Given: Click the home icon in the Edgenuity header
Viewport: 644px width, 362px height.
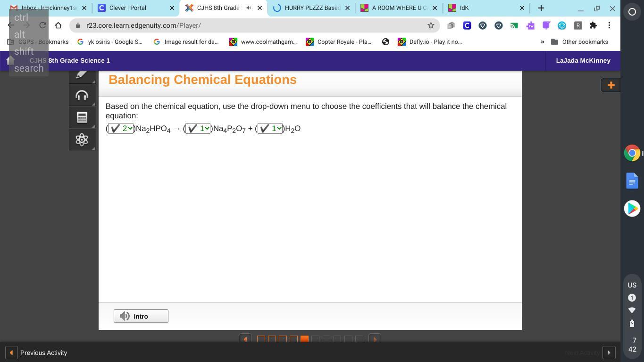Looking at the screenshot, I should pos(10,60).
